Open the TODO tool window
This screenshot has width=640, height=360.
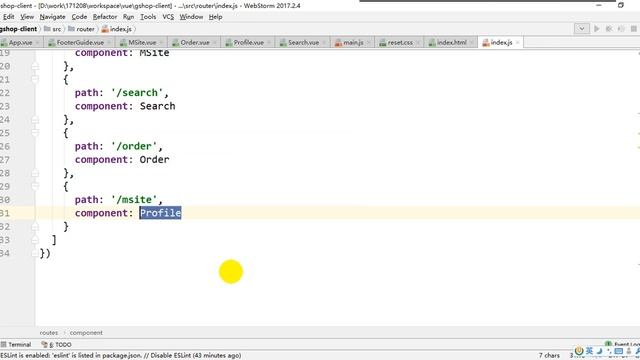[x=57, y=344]
